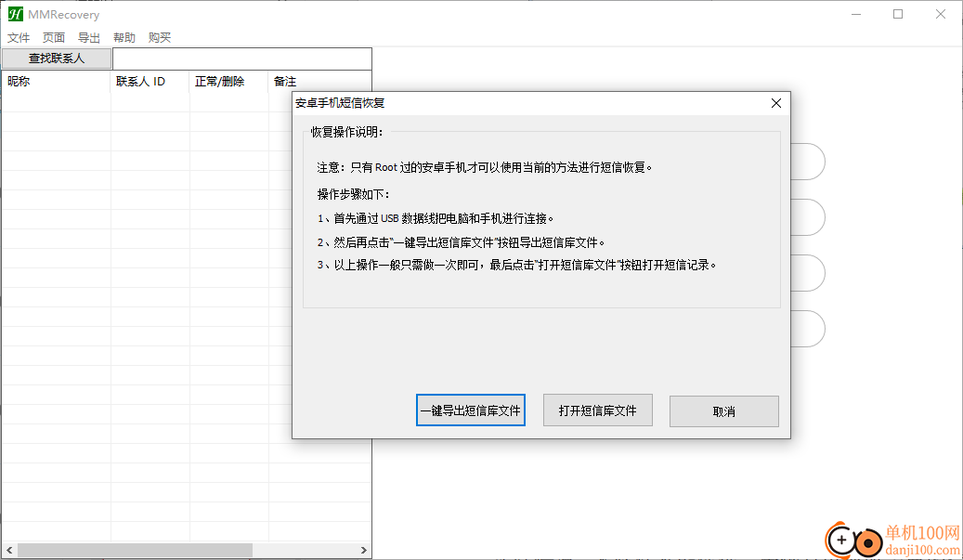Screen dimensions: 963x560
Task: Click the MMRecovery app icon in title bar
Action: (16, 14)
